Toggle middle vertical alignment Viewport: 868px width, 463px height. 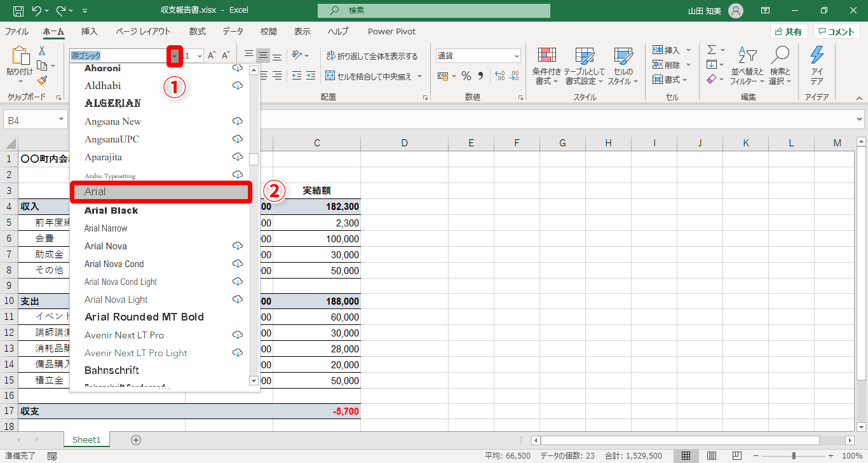click(263, 56)
